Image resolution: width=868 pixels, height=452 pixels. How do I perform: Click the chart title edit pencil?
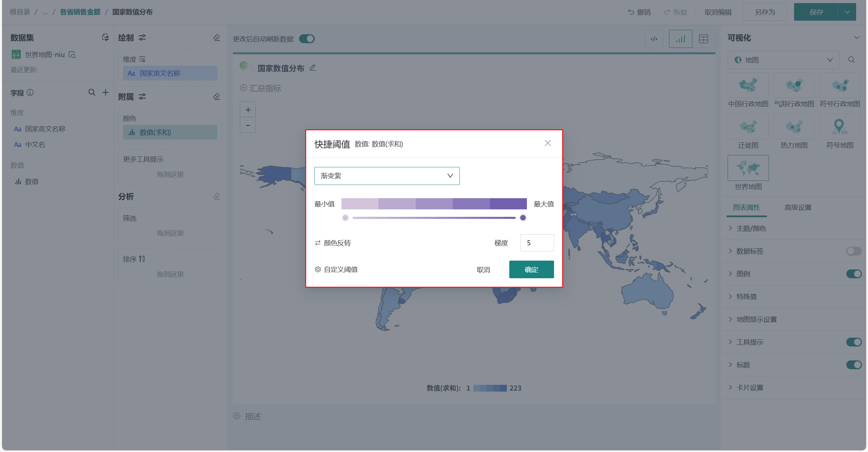click(313, 68)
